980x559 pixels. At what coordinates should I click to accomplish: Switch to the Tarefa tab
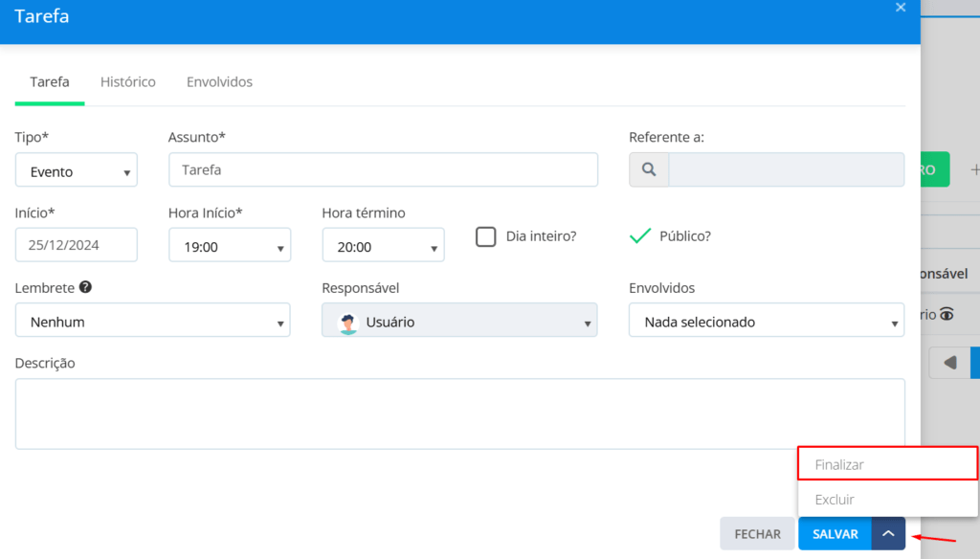click(x=50, y=82)
